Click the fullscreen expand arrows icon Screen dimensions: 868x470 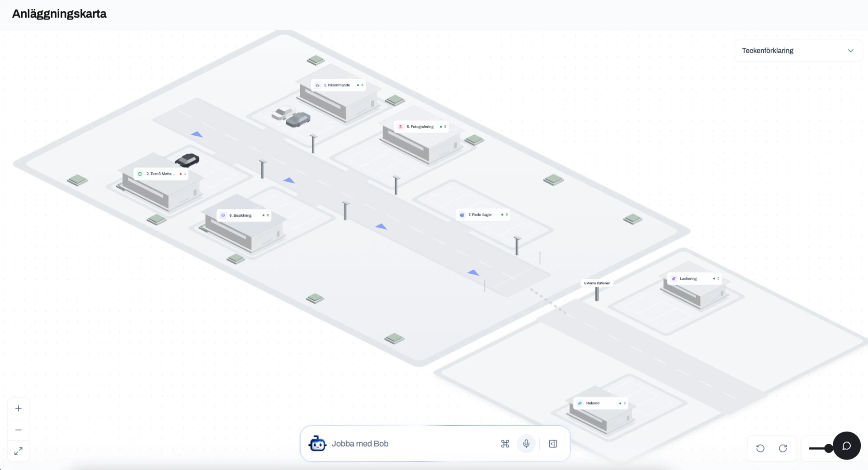(x=19, y=451)
